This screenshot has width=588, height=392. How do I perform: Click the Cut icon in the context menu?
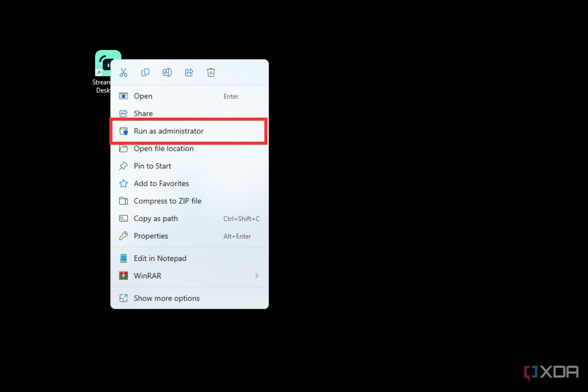point(123,72)
